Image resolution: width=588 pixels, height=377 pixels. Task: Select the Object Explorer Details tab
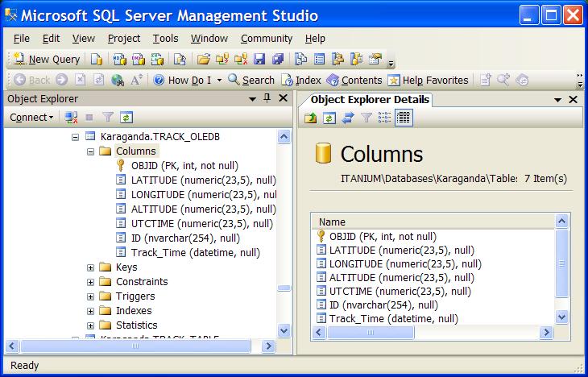370,99
